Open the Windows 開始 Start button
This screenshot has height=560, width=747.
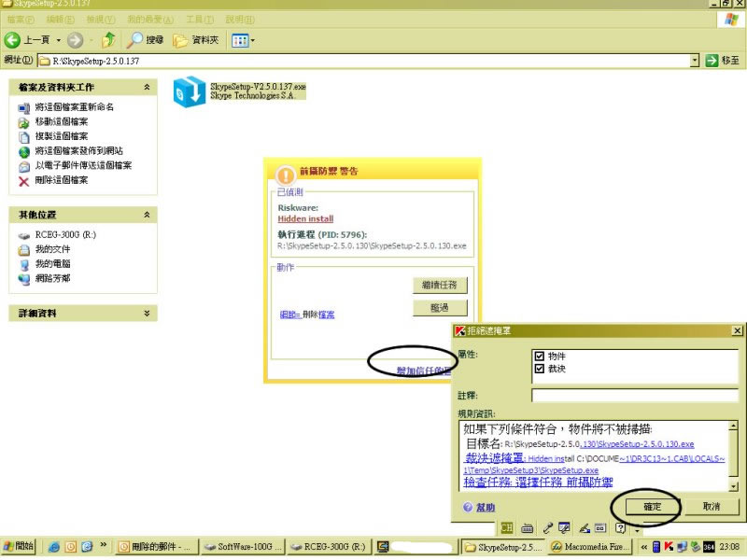[18, 547]
